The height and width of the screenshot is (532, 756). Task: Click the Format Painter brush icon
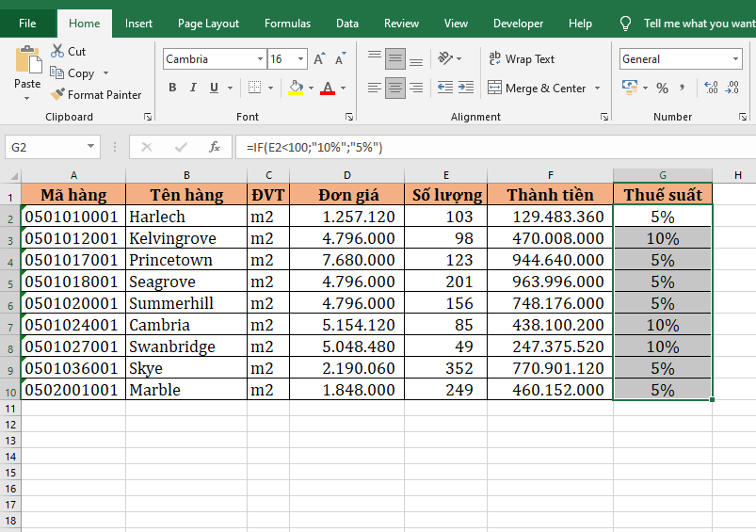pyautogui.click(x=58, y=94)
